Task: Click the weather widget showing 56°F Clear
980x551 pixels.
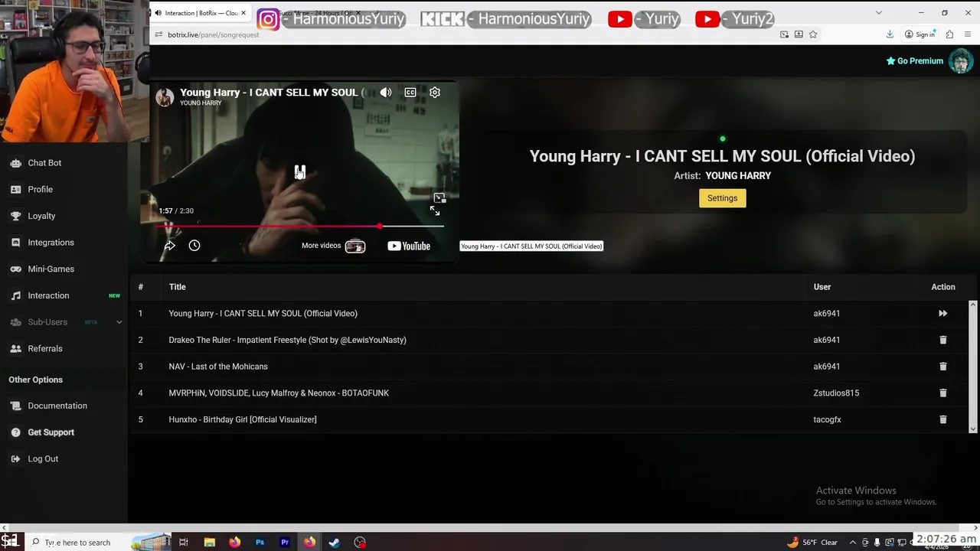Action: pos(812,543)
